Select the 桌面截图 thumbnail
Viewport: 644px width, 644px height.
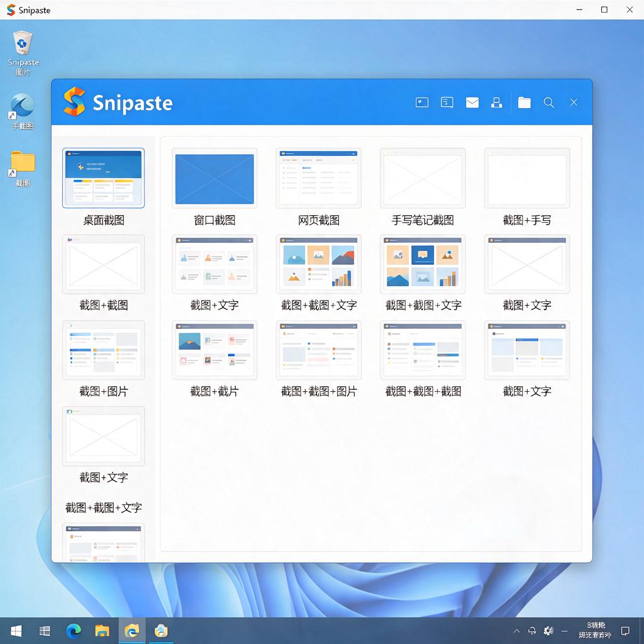pyautogui.click(x=104, y=178)
